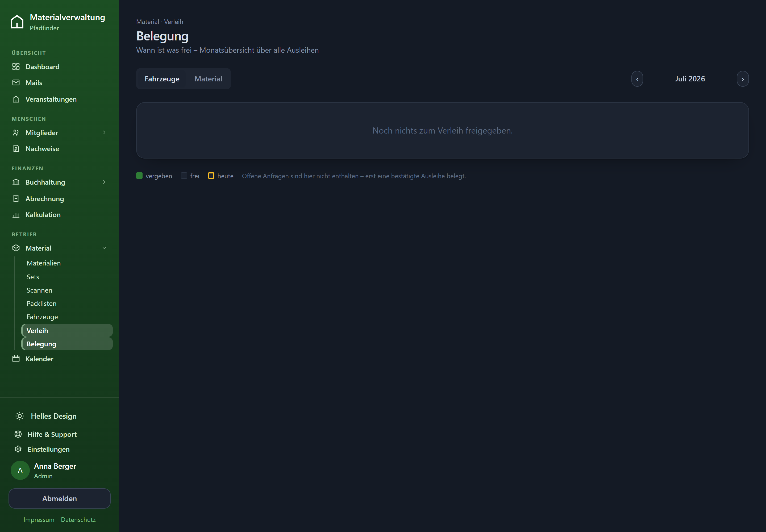Select the Fahrzeuge tab
This screenshot has height=532, width=766.
(162, 79)
